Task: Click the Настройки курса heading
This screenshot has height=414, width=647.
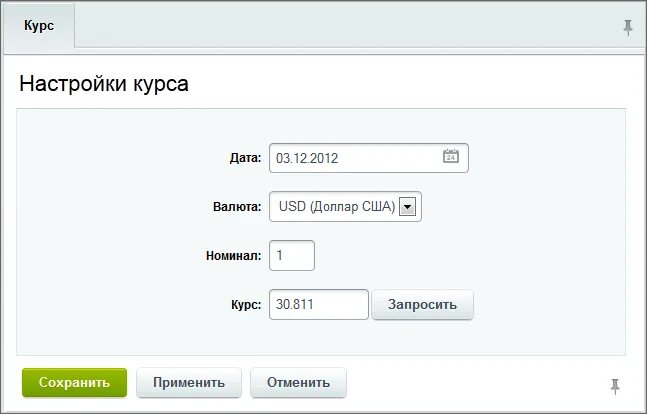Action: tap(104, 84)
